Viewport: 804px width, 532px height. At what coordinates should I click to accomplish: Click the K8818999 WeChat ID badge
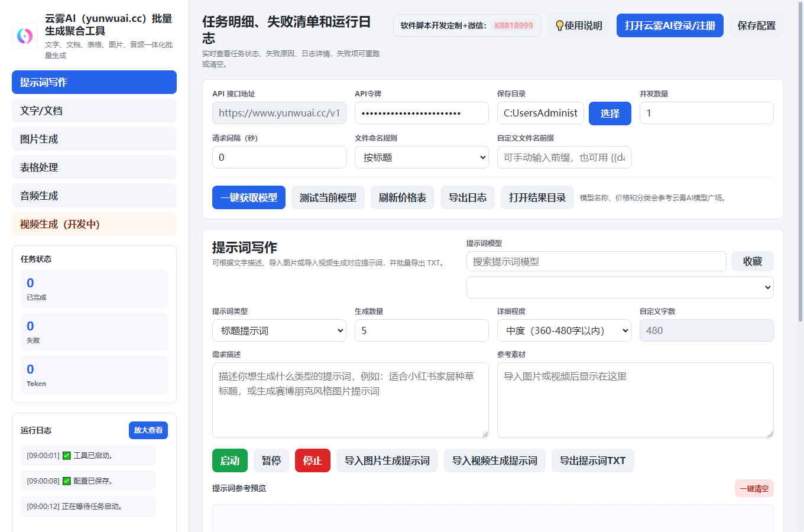tap(514, 25)
